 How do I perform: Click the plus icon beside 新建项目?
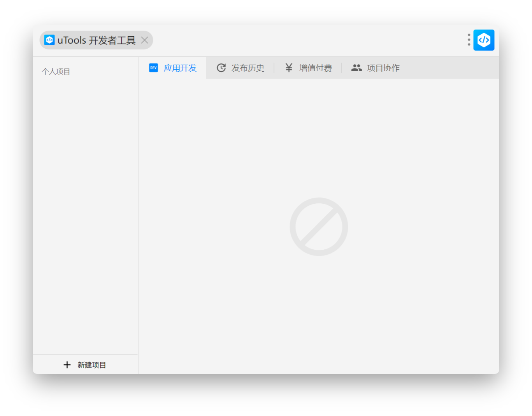pyautogui.click(x=67, y=365)
